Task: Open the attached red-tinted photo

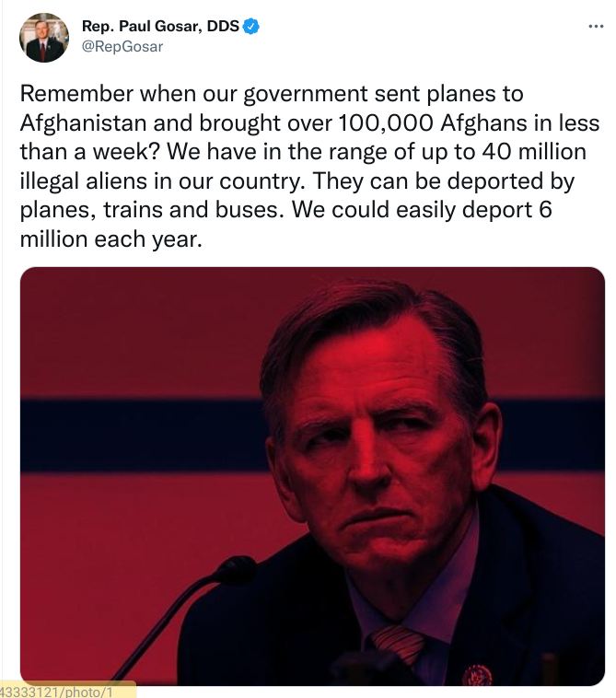Action: tap(313, 476)
